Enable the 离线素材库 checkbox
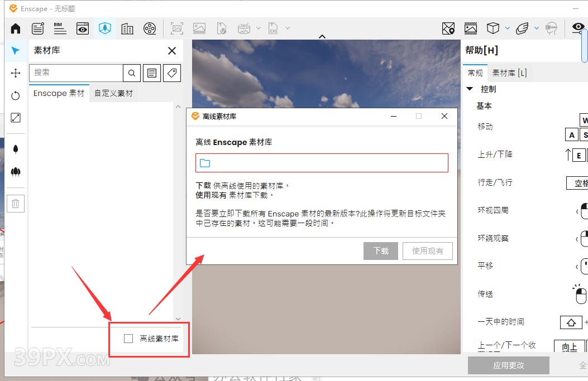The image size is (588, 381). [x=128, y=338]
